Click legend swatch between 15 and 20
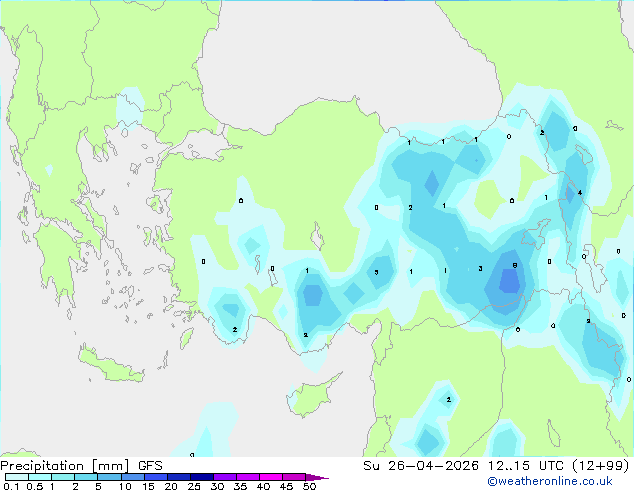The height and width of the screenshot is (490, 634). (155, 477)
